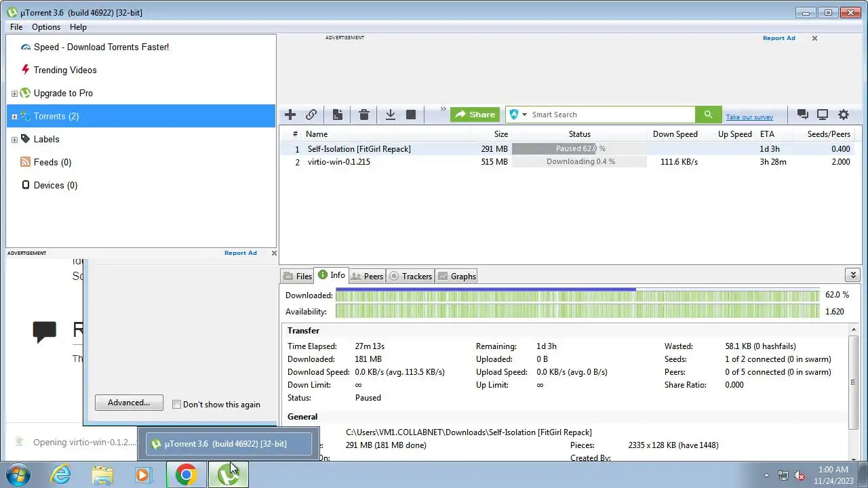Viewport: 868px width, 488px height.
Task: Open Windows Media Player from taskbar
Action: pos(143,474)
